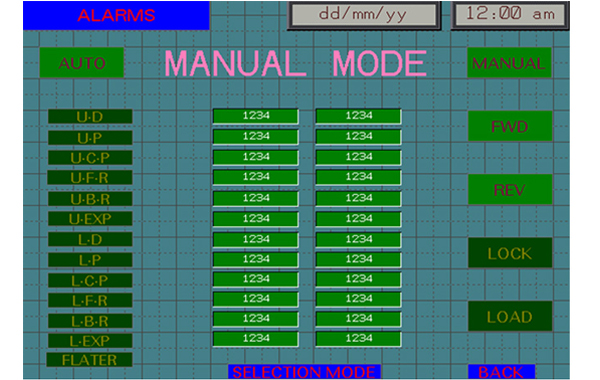Edit second value field in L-F-R row
Viewport: 600px width, 380px height.
click(358, 299)
